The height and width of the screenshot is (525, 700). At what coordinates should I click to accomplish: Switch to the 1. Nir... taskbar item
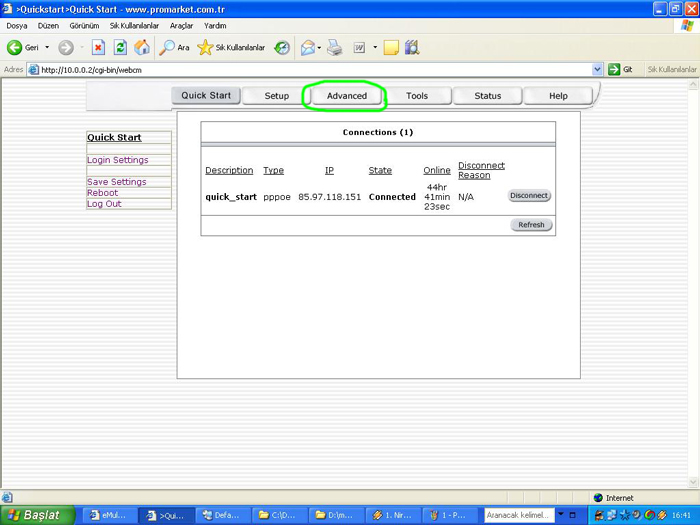[x=392, y=515]
